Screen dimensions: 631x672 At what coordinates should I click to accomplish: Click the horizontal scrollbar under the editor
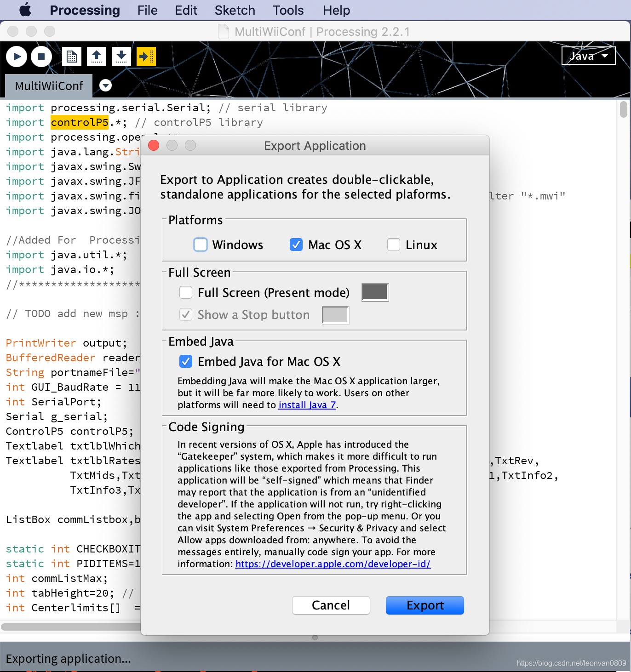[71, 626]
